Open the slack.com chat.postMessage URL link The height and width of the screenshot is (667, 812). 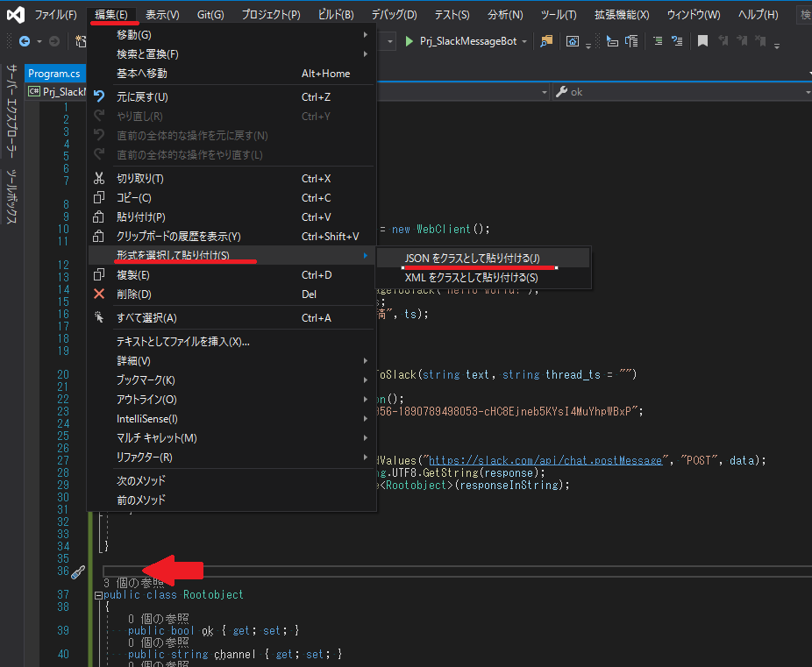point(545,460)
